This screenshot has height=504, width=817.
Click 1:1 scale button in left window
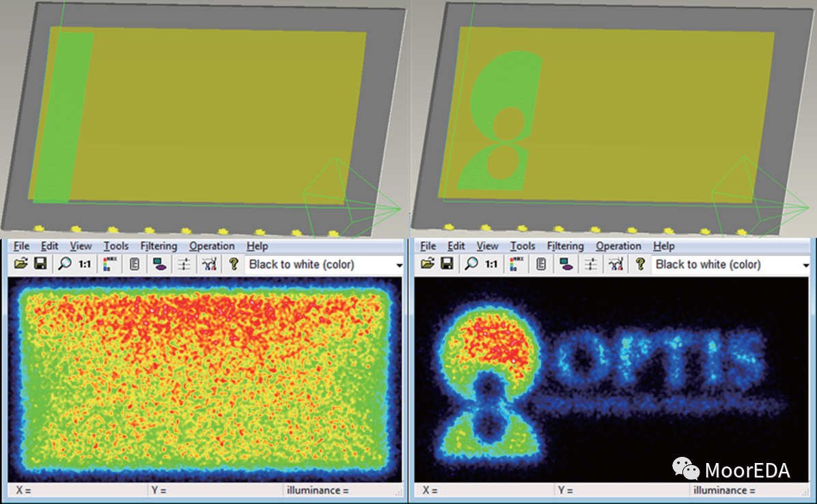coord(85,264)
